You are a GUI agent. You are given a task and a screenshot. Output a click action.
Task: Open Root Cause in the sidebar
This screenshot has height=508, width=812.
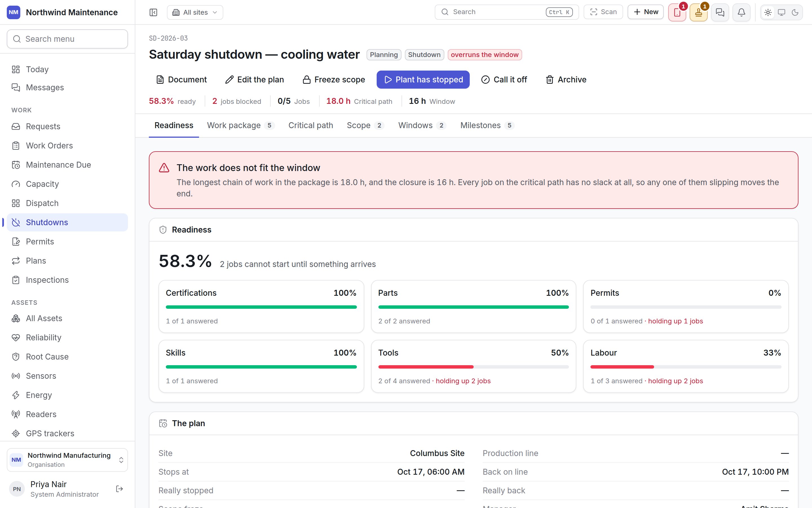(67, 356)
